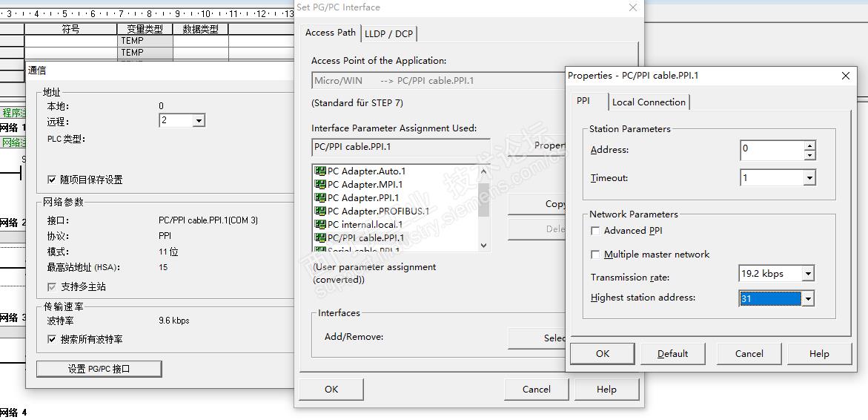Click the first TEMP cell in variable table

(x=145, y=41)
